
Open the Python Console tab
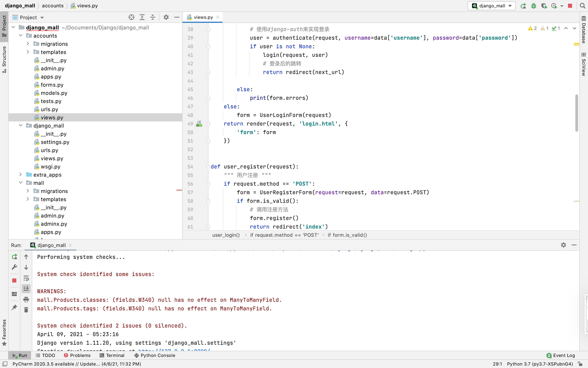(155, 355)
